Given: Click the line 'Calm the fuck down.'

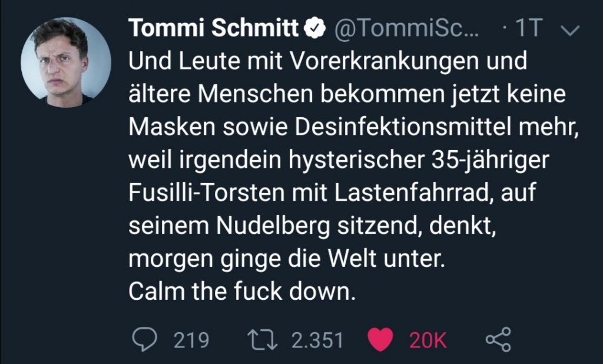Looking at the screenshot, I should coord(242,292).
